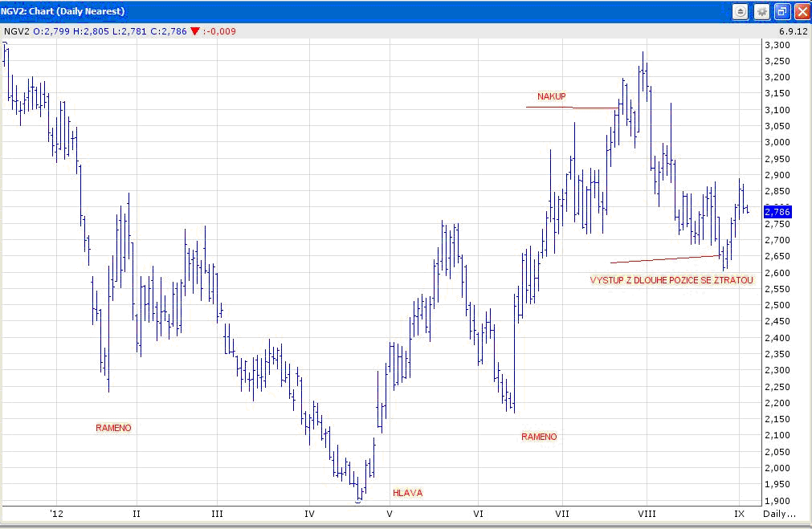
Task: Click the 3,300 price scale label
Action: pos(777,45)
